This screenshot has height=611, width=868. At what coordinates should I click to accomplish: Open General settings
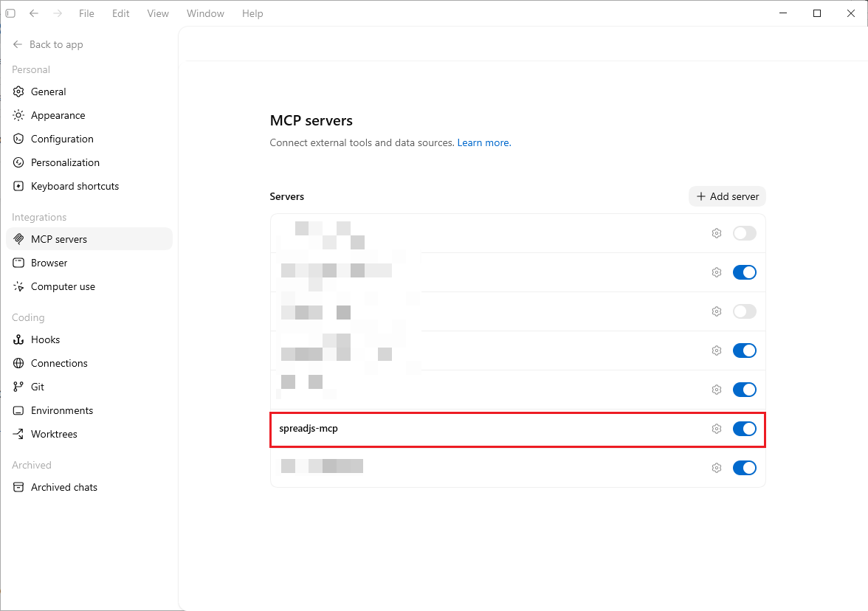[89, 92]
